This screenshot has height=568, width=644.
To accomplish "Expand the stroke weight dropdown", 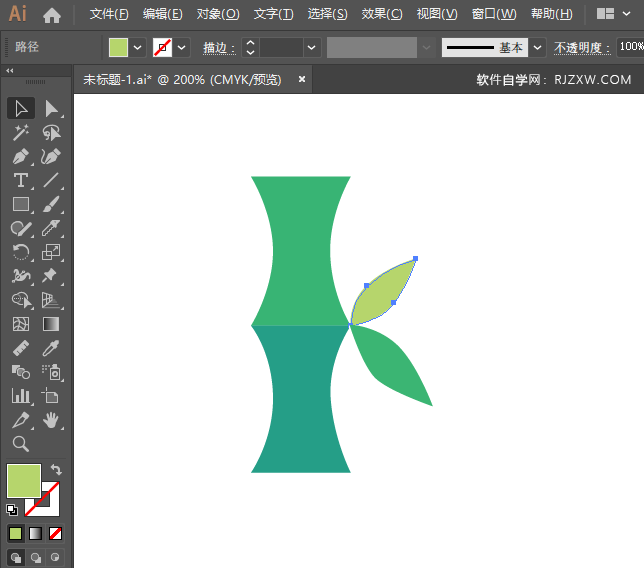I will click(x=312, y=47).
